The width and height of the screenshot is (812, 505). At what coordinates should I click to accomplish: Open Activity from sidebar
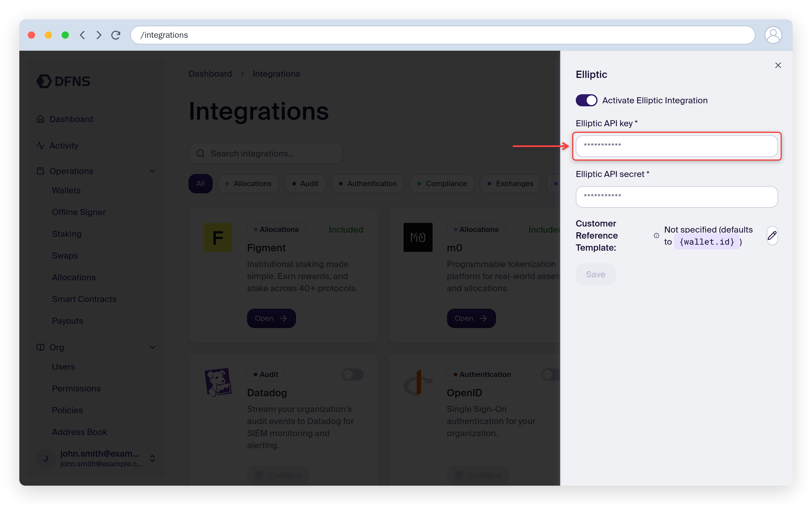(64, 146)
